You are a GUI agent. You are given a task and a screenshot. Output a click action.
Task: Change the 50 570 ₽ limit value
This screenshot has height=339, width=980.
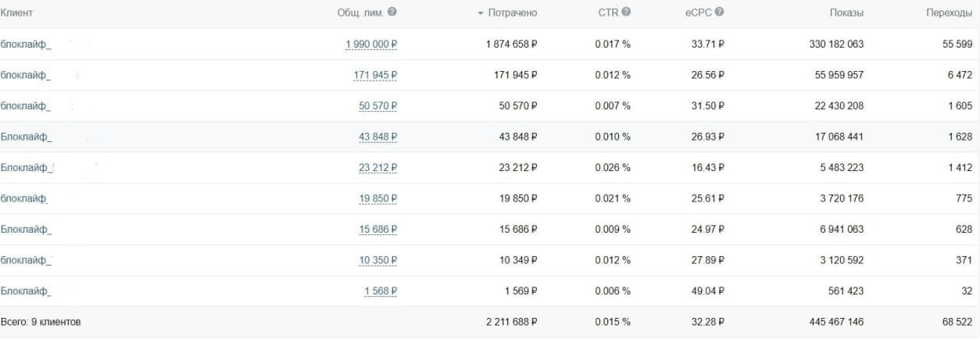(378, 106)
